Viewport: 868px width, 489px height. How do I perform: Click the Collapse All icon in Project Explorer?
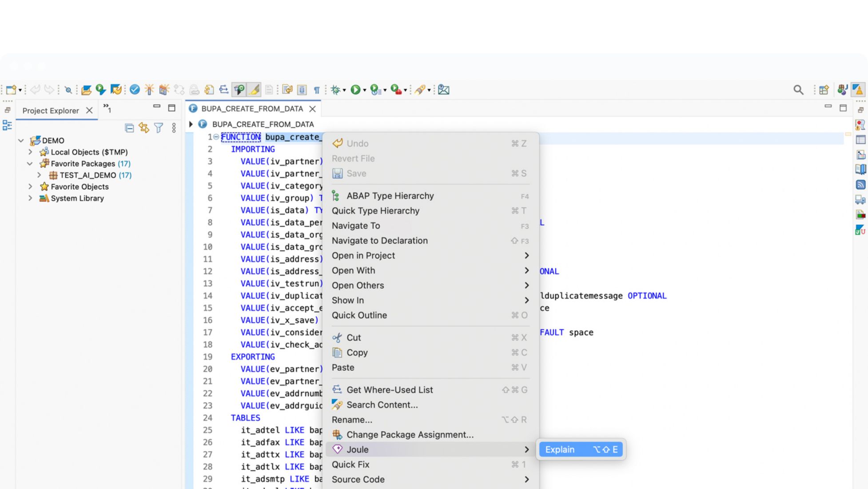coord(129,128)
